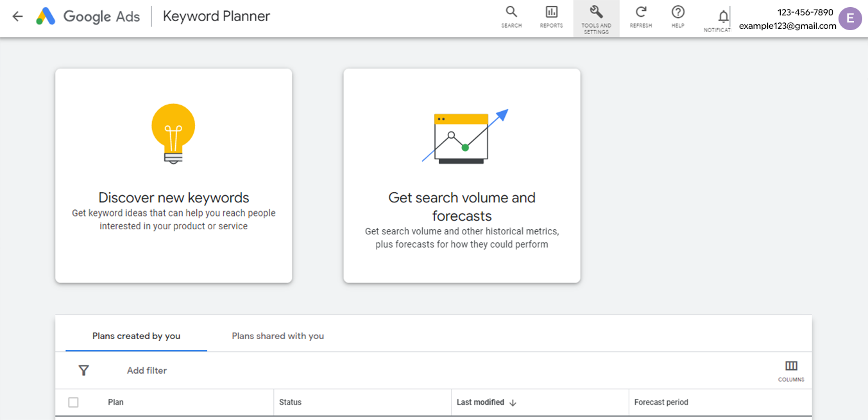The image size is (868, 420).
Task: Switch to Plans created by you tab
Action: pos(136,336)
